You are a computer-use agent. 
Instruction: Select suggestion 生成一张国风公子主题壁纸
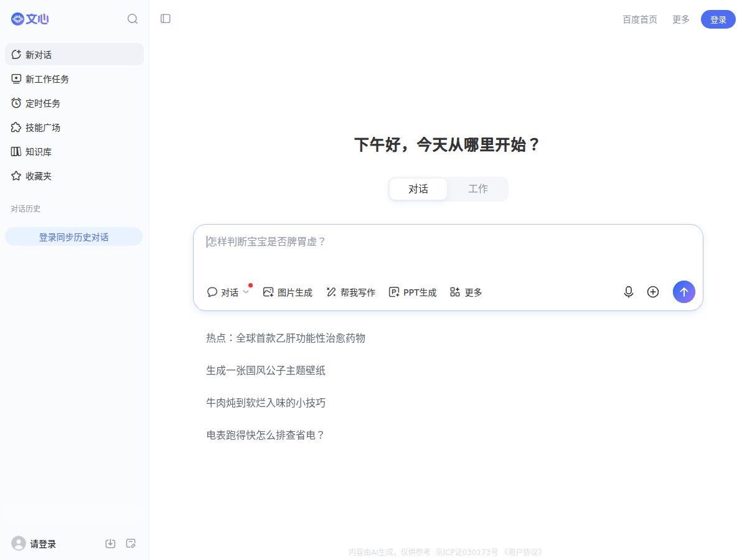pyautogui.click(x=266, y=370)
